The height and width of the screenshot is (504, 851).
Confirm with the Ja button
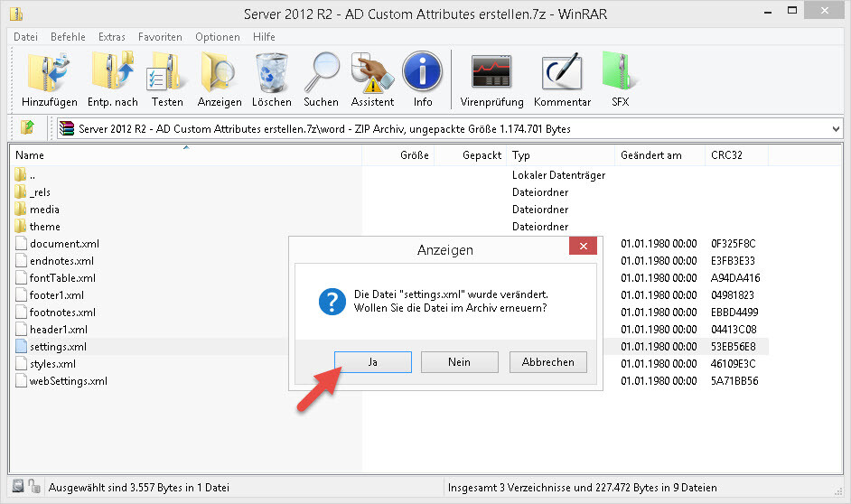pos(373,362)
